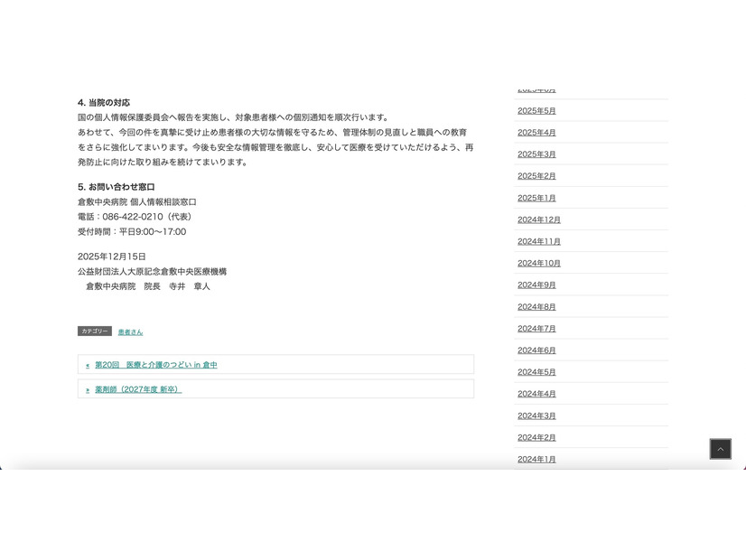Open the 2024年11月 archive
The height and width of the screenshot is (560, 746).
pyautogui.click(x=539, y=241)
